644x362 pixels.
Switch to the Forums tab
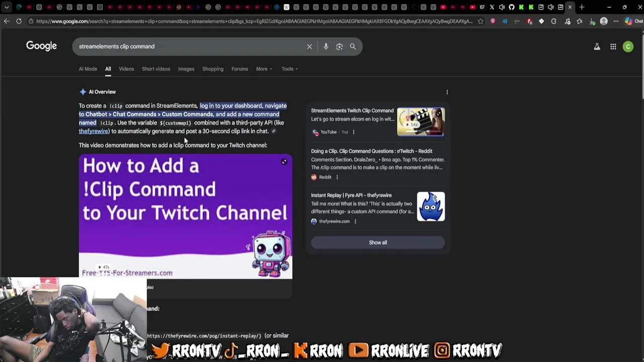(x=239, y=69)
